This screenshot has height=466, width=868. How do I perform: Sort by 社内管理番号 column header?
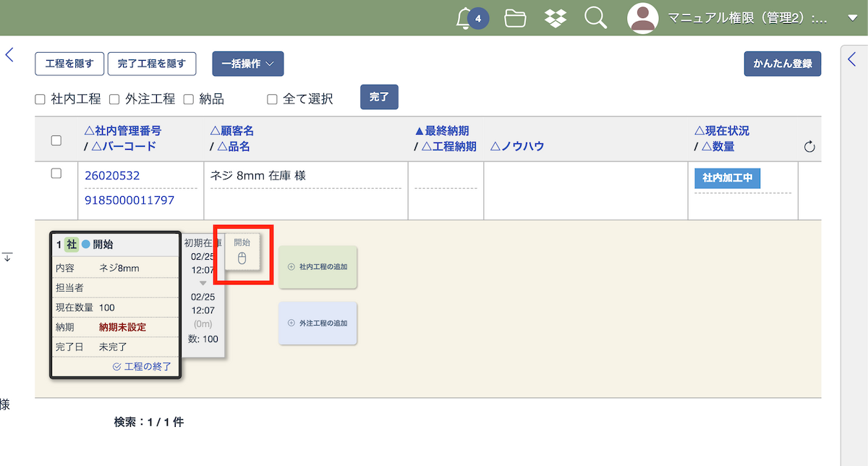click(123, 131)
